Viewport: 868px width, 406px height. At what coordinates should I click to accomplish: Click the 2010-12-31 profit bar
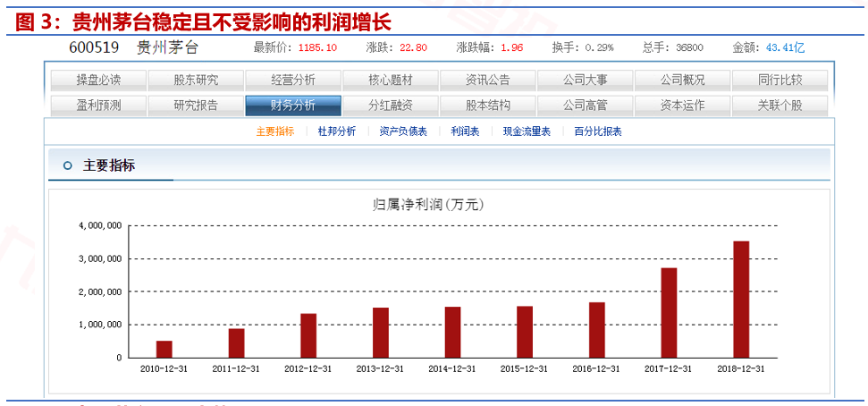tap(164, 349)
